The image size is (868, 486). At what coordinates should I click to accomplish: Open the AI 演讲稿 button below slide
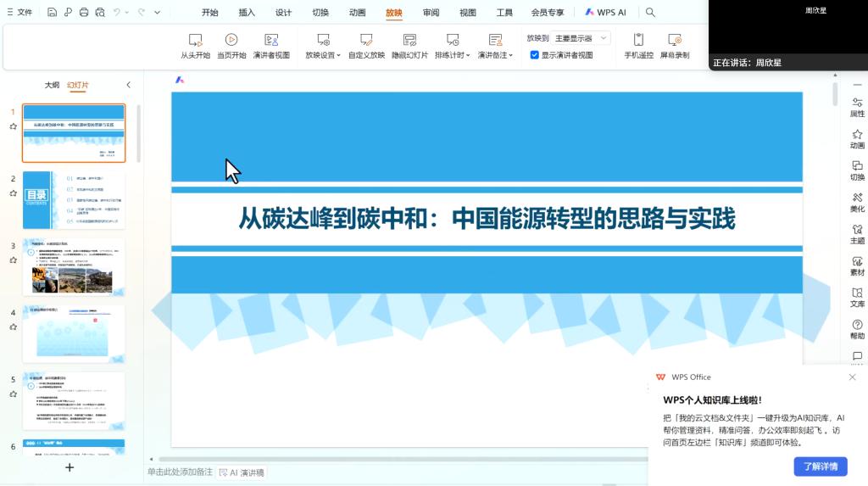[242, 472]
